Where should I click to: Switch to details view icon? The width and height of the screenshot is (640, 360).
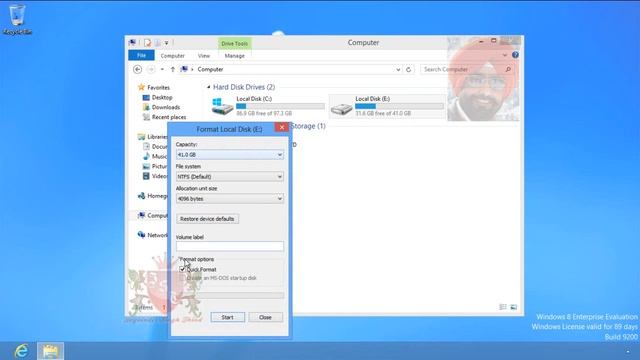point(503,307)
